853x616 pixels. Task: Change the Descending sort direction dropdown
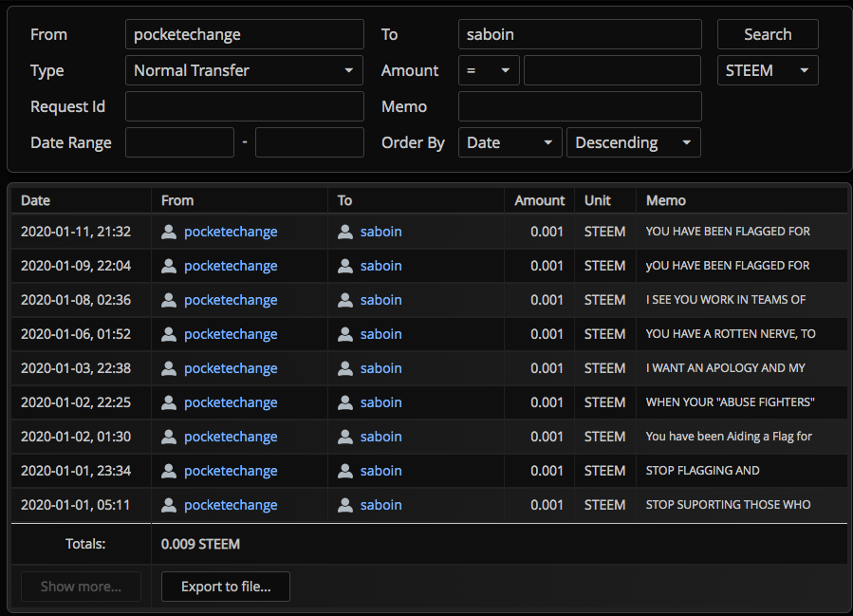(x=633, y=142)
